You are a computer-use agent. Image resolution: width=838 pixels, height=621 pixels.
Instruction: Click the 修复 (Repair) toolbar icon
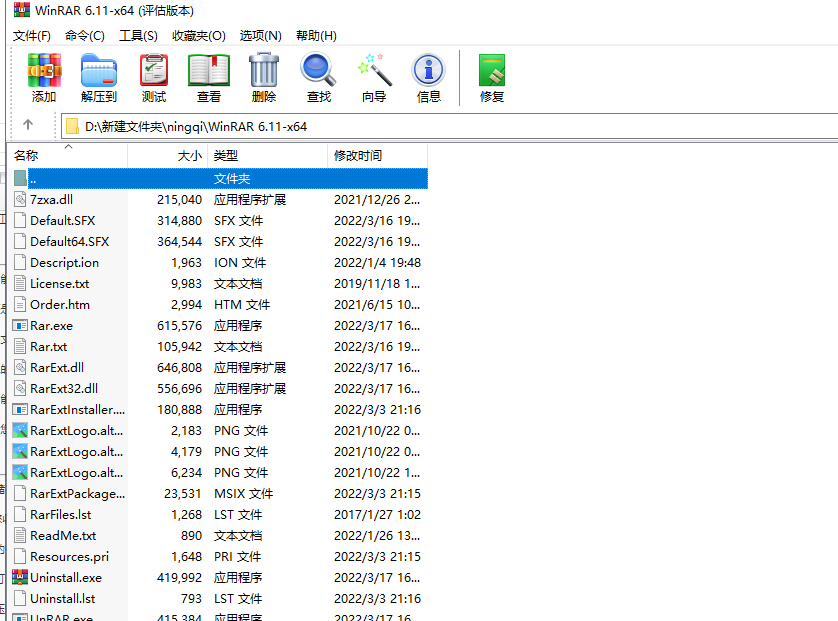(x=492, y=70)
